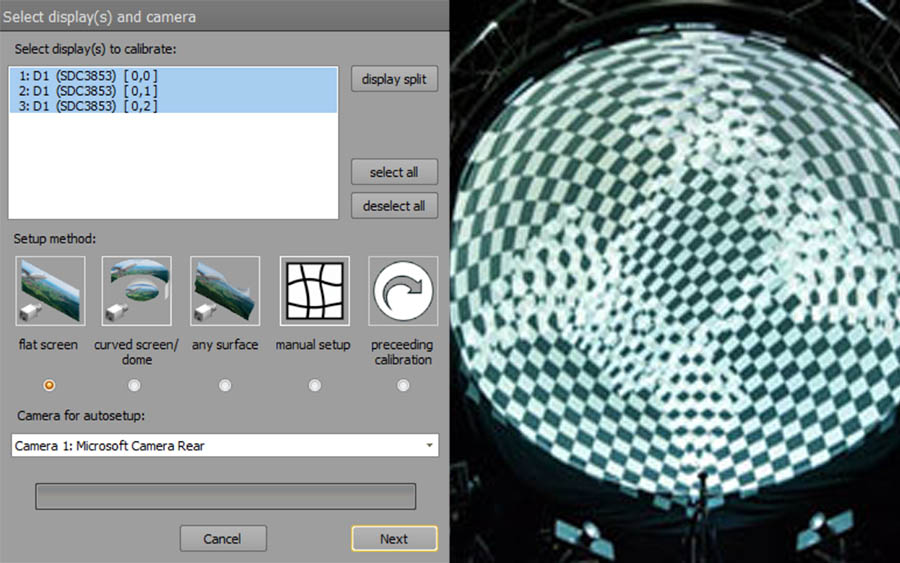This screenshot has height=563, width=900.
Task: Click the 'flat screen' label text
Action: tap(48, 344)
